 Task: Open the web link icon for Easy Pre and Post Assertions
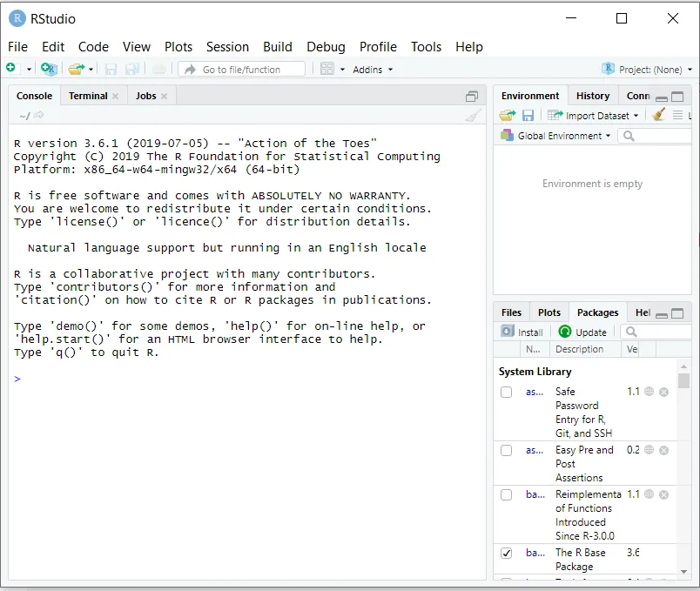point(649,450)
